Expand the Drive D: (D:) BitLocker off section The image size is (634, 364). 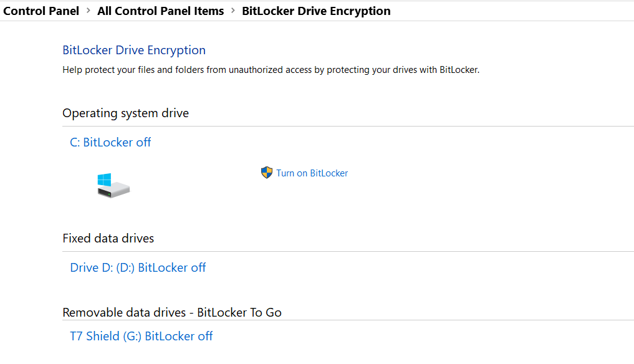(138, 267)
